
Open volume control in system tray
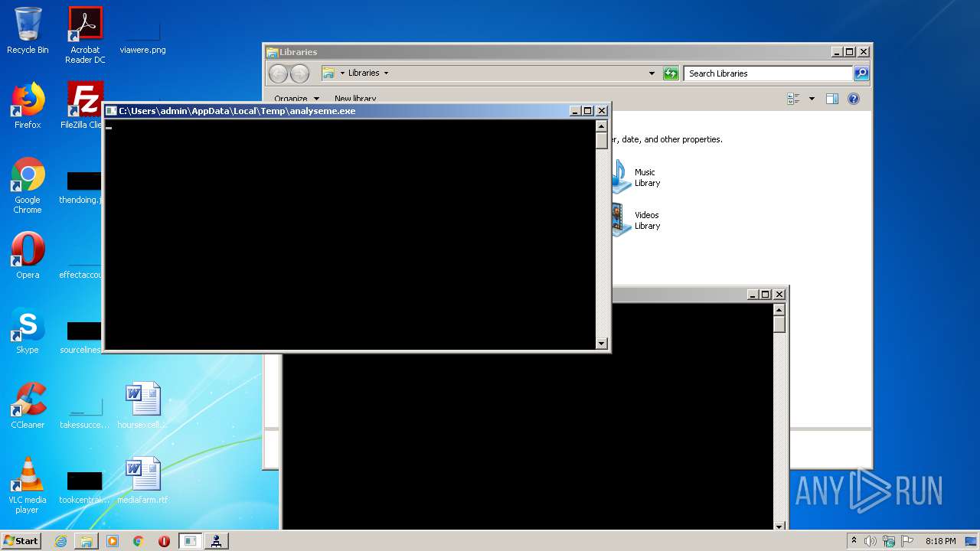[x=871, y=541]
